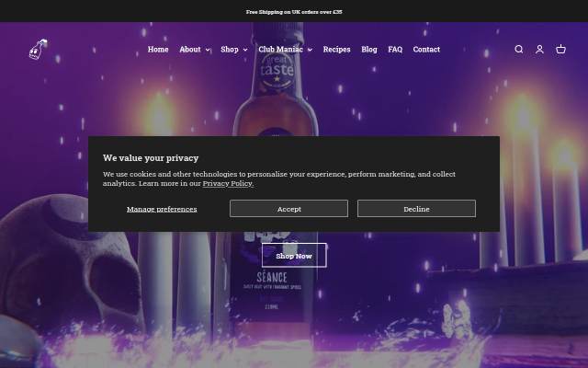This screenshot has height=368, width=588.
Task: Open the FAQ page
Action: pos(395,49)
